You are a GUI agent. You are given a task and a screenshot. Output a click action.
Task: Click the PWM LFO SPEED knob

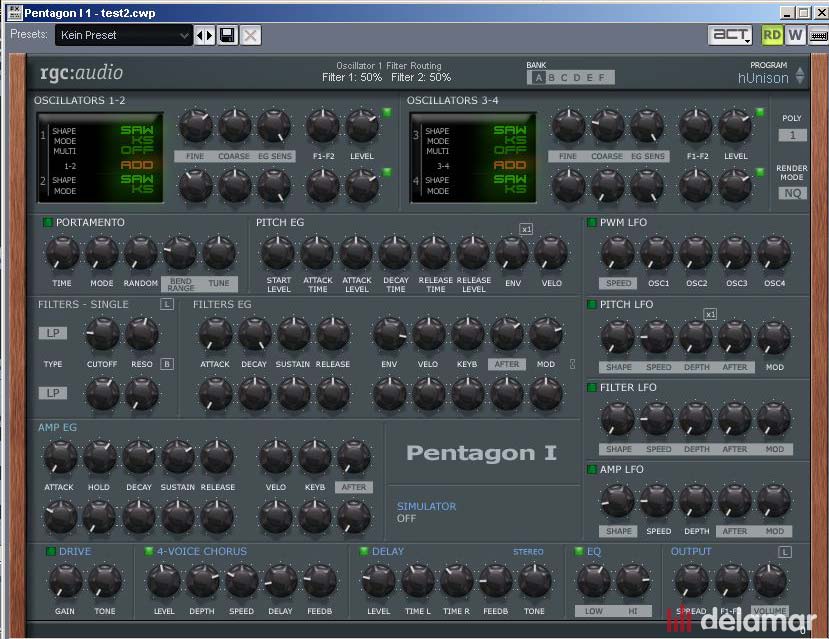pyautogui.click(x=618, y=252)
